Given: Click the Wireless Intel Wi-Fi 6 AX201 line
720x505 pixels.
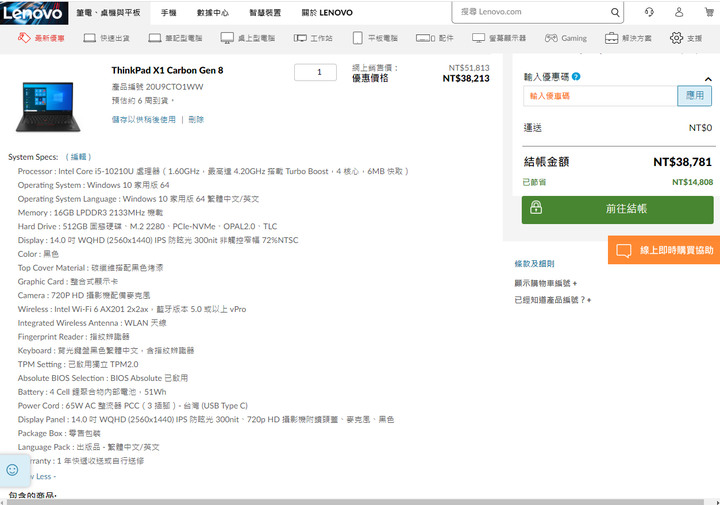Looking at the screenshot, I should (132, 309).
